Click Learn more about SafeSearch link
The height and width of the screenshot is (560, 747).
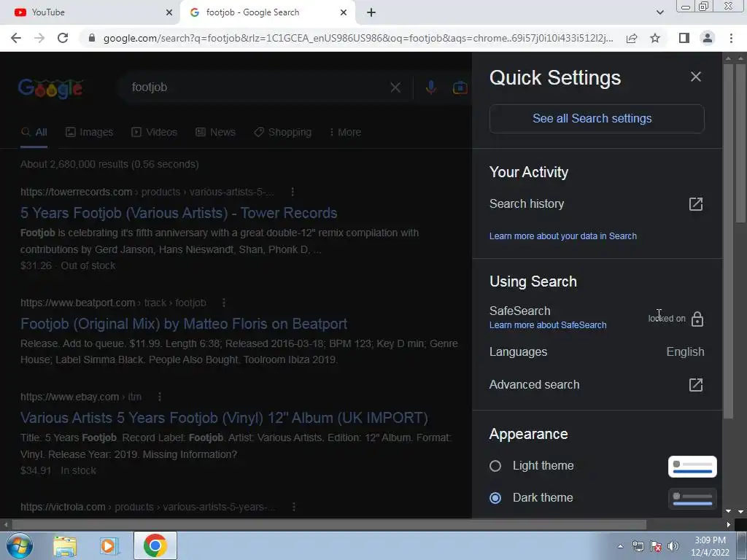coord(548,325)
